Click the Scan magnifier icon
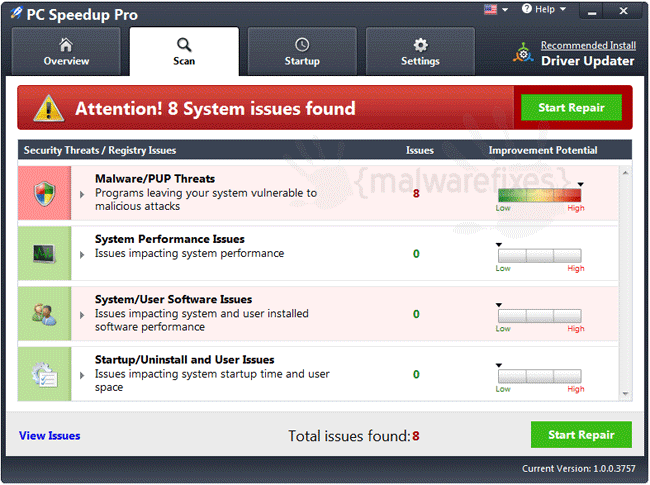Image resolution: width=650 pixels, height=485 pixels. click(x=184, y=44)
